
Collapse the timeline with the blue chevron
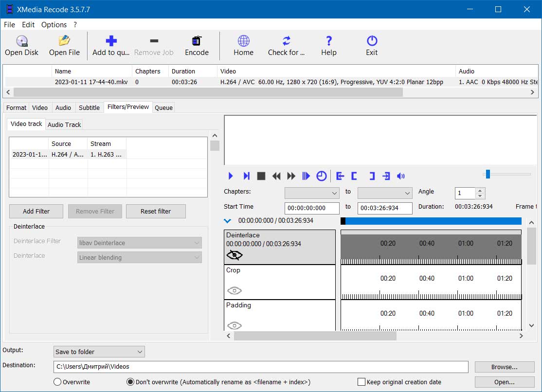(x=227, y=220)
